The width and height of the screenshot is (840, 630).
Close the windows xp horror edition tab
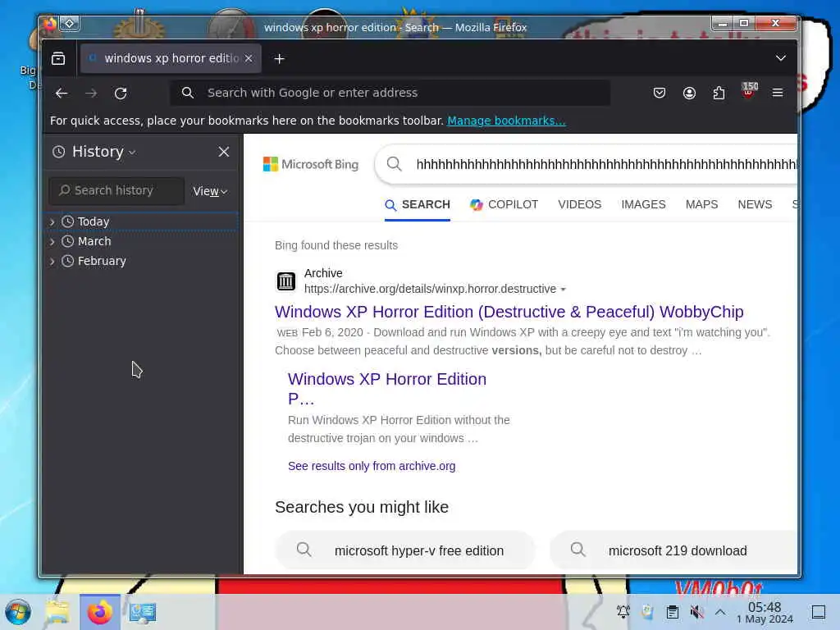point(249,58)
